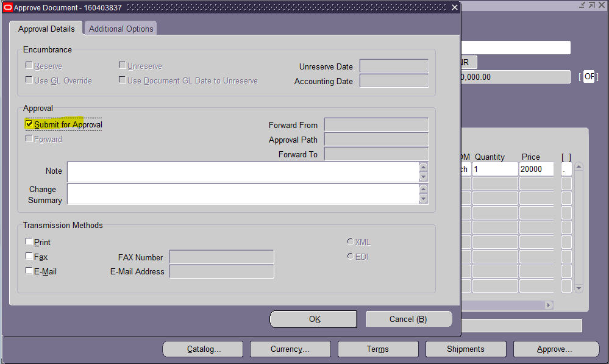Select the XML transmission option
The image size is (609, 364).
click(x=351, y=241)
